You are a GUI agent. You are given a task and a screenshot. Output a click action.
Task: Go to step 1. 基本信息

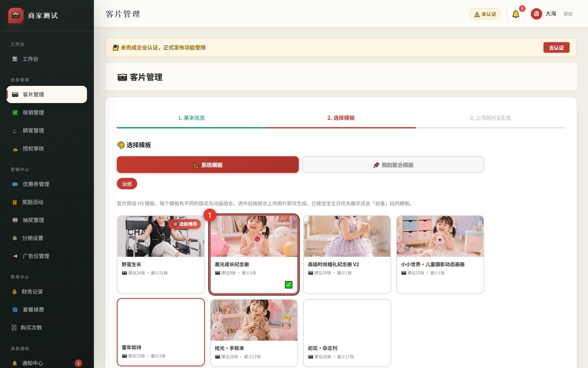point(192,118)
